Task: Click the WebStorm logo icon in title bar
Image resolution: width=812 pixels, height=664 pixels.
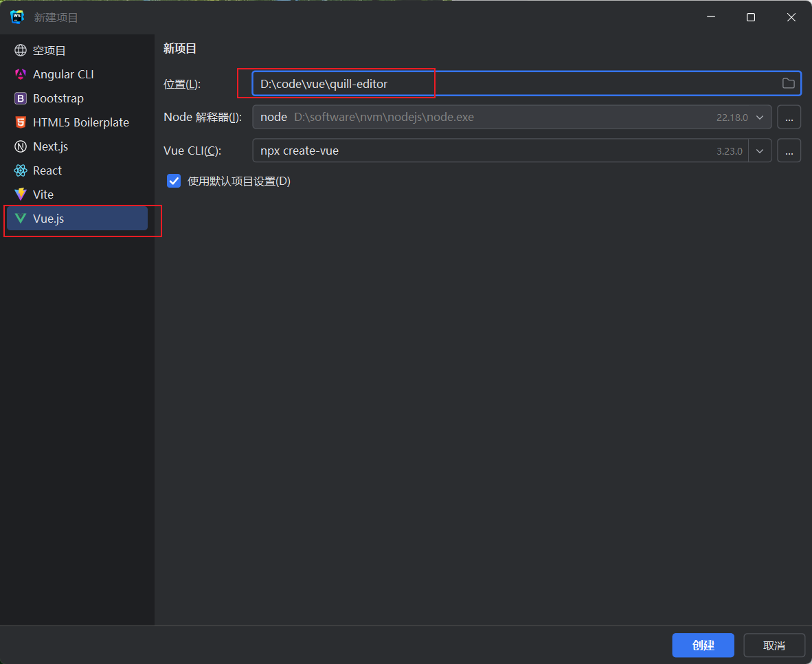Action: [17, 16]
